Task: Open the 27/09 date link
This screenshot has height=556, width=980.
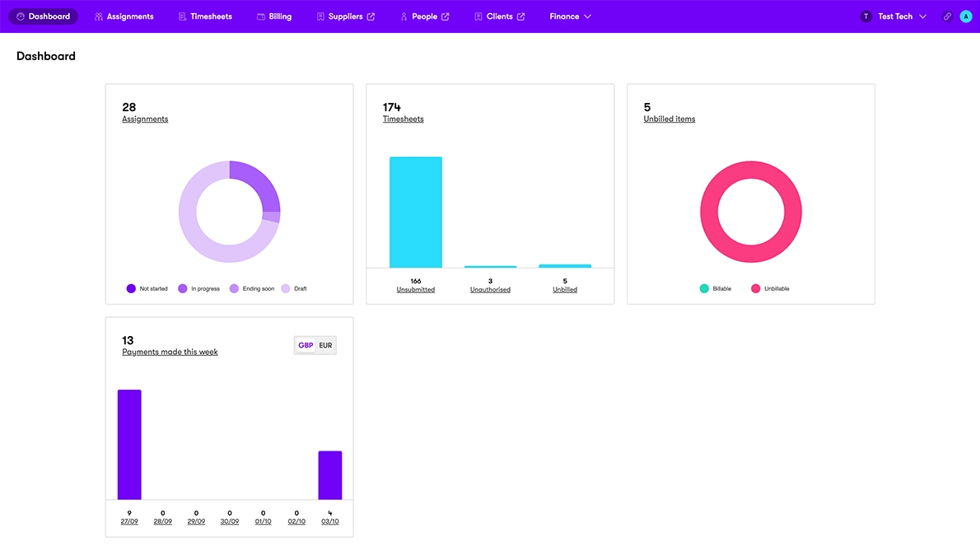Action: pyautogui.click(x=129, y=521)
